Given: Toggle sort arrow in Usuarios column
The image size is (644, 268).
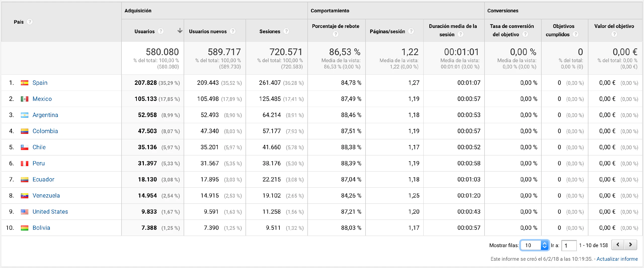Looking at the screenshot, I should (x=180, y=31).
